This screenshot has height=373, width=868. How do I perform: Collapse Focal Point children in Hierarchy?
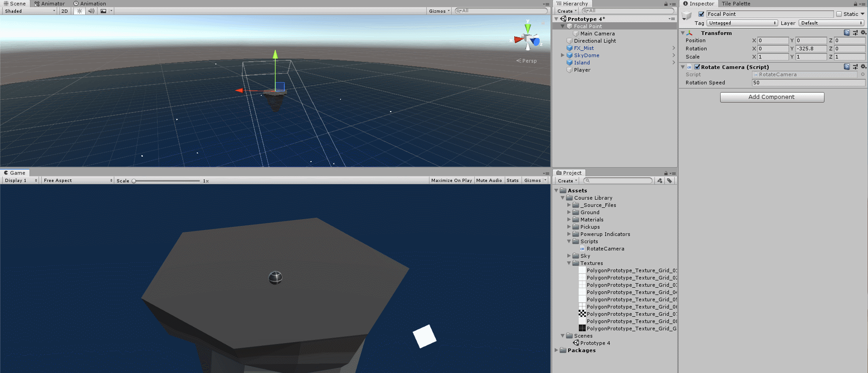tap(563, 26)
